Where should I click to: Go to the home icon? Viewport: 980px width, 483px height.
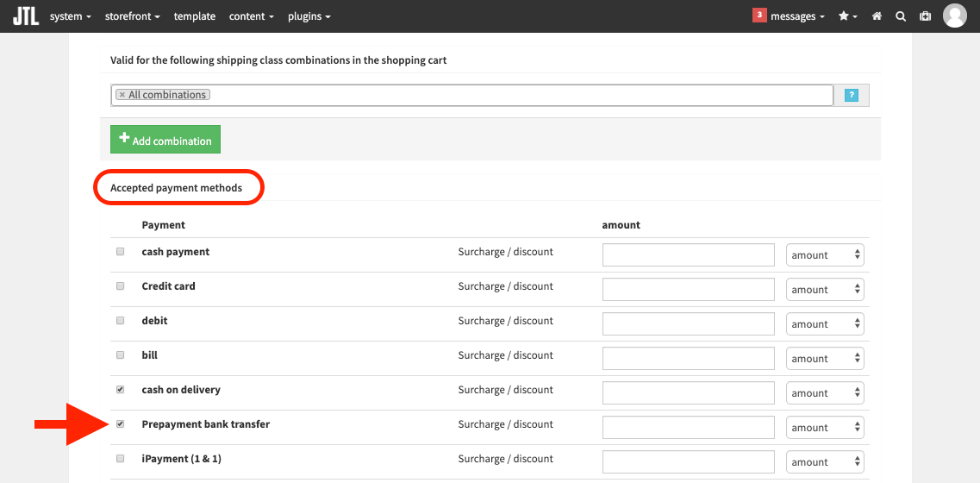[x=877, y=16]
